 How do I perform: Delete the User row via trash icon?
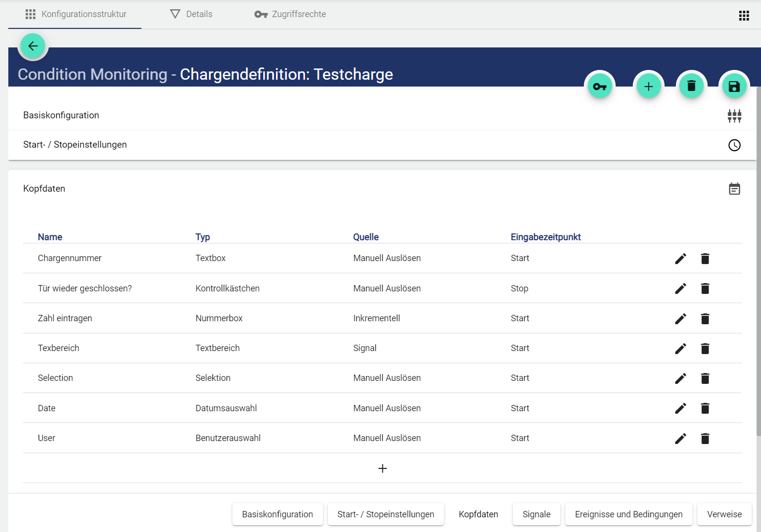705,439
